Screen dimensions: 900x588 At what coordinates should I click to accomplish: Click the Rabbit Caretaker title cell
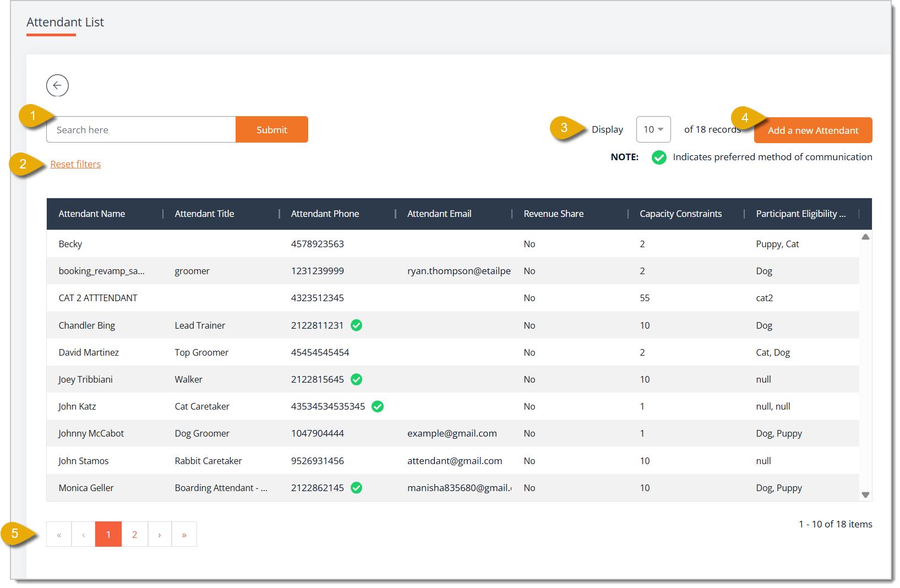point(208,461)
